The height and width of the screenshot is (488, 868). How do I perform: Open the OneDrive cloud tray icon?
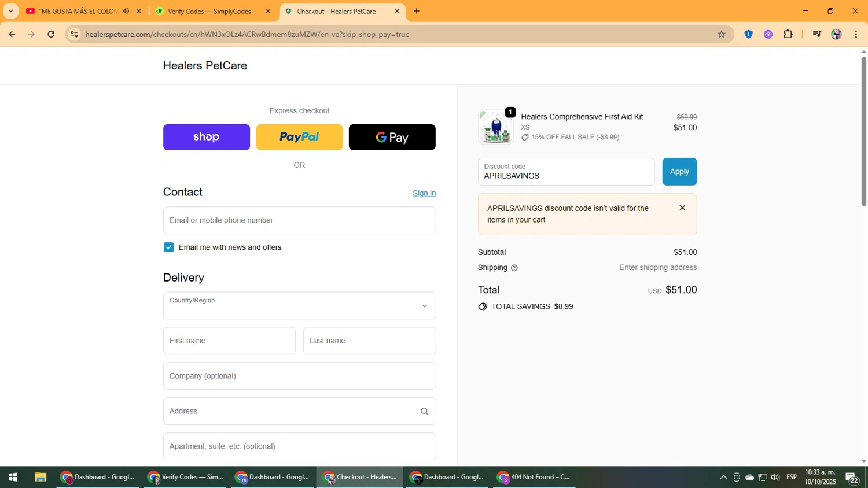tap(749, 477)
